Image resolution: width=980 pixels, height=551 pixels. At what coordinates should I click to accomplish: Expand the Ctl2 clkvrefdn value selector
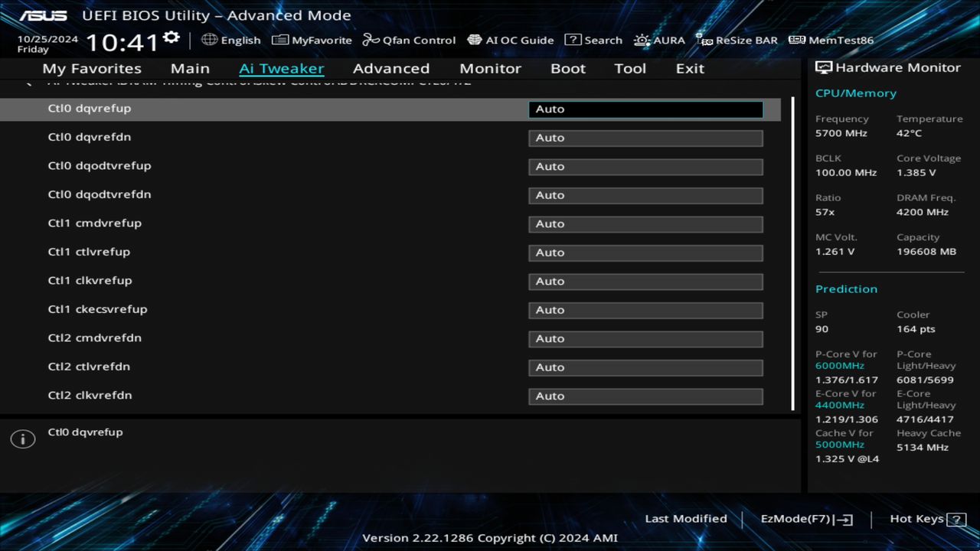645,396
